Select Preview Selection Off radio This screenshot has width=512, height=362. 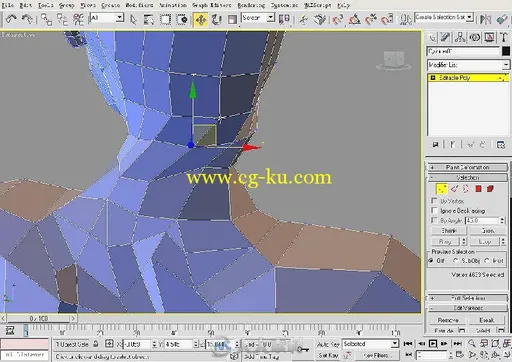tap(431, 261)
